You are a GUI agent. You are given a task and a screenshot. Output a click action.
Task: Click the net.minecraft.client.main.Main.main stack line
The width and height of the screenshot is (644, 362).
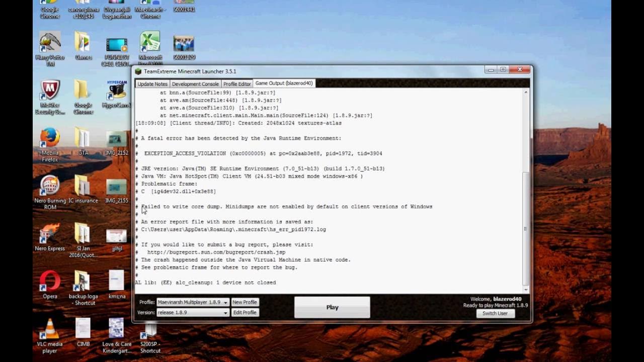[x=266, y=116]
